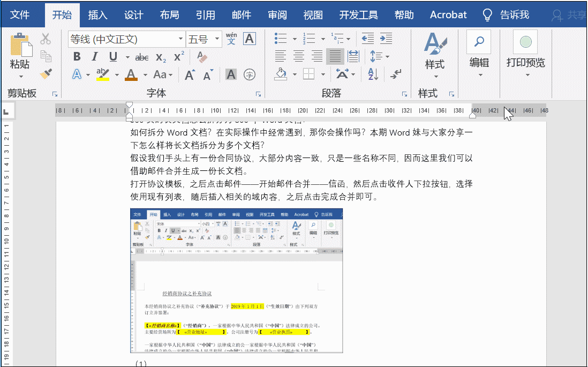Click the Enclose Characters icon
The image size is (588, 367).
pyautogui.click(x=250, y=74)
